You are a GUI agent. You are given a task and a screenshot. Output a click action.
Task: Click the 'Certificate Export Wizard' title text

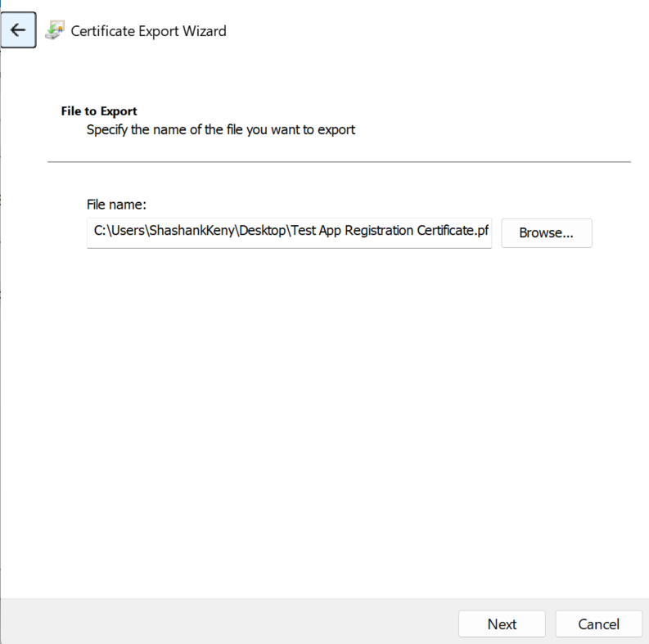[x=149, y=31]
